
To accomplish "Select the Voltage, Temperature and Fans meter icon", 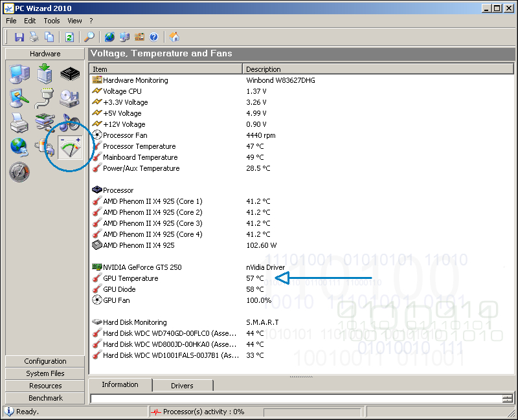I will (x=70, y=148).
